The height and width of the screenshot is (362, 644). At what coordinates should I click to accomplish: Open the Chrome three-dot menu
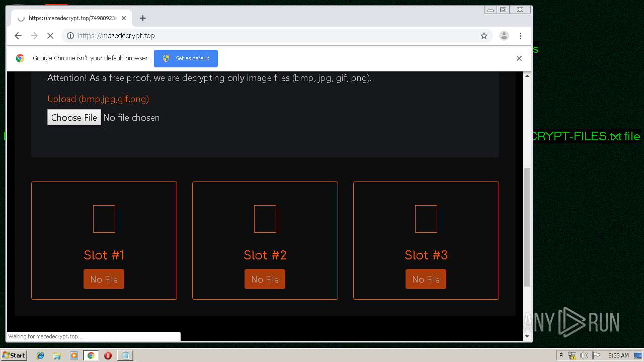click(520, 36)
